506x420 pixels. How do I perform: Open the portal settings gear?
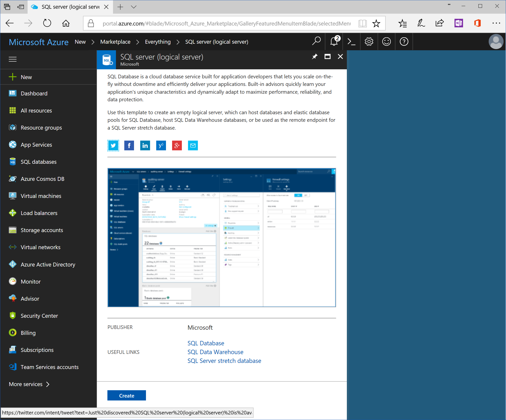coord(369,42)
